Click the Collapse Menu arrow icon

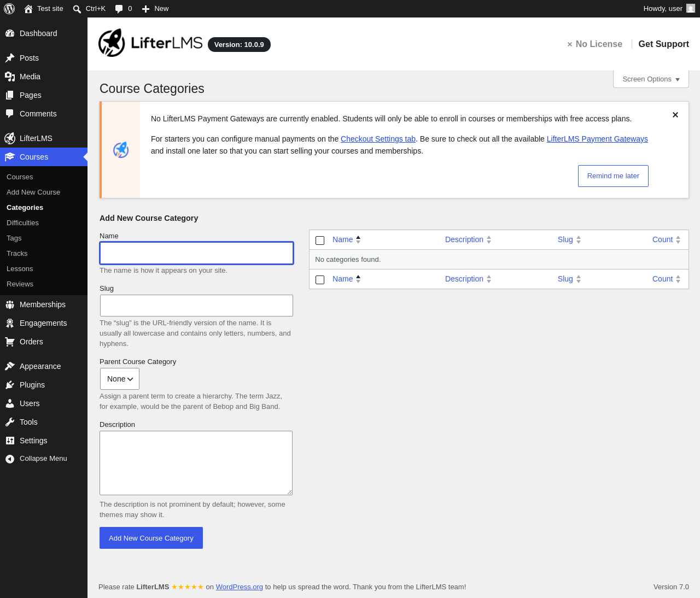[x=10, y=459]
